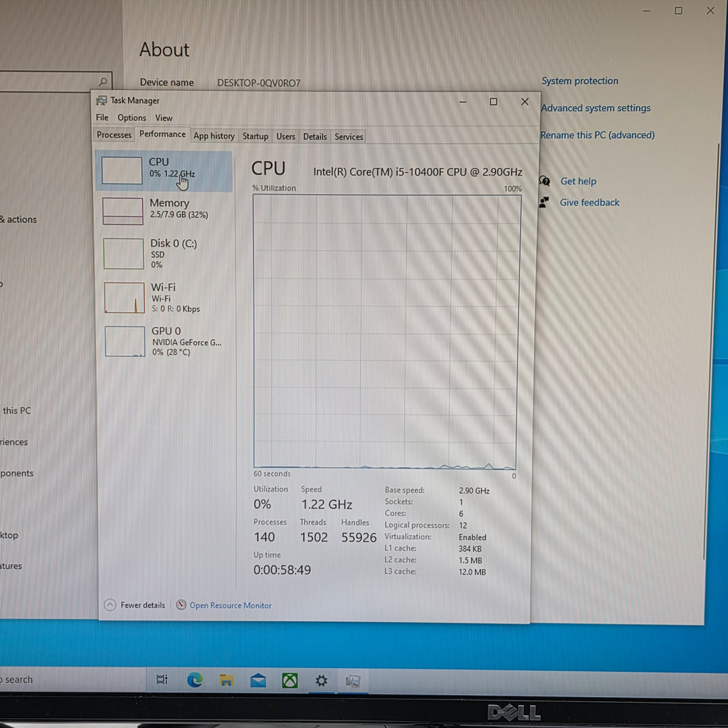Click the processor name i5-10400F text
This screenshot has height=728, width=728.
pos(417,172)
